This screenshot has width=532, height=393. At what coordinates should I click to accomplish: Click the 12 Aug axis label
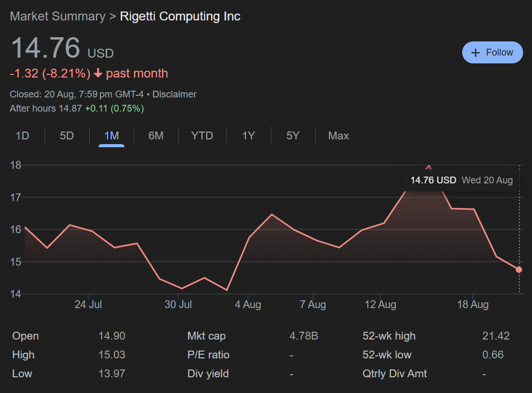pyautogui.click(x=380, y=304)
